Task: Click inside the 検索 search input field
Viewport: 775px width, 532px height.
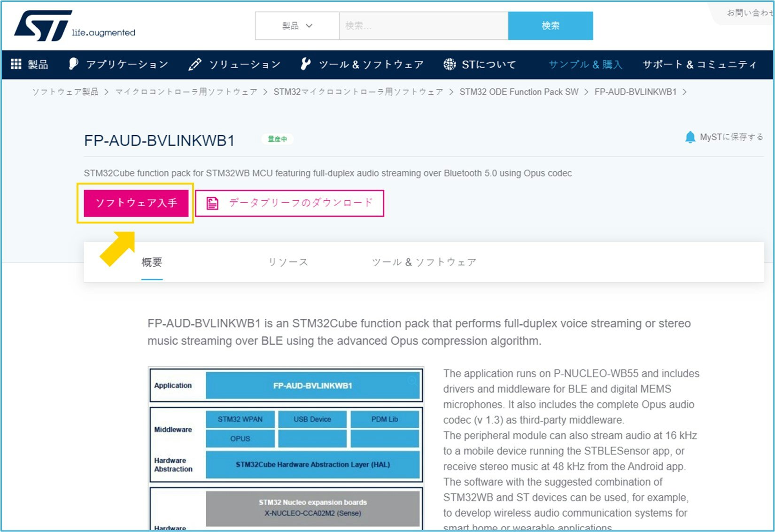Action: click(423, 26)
